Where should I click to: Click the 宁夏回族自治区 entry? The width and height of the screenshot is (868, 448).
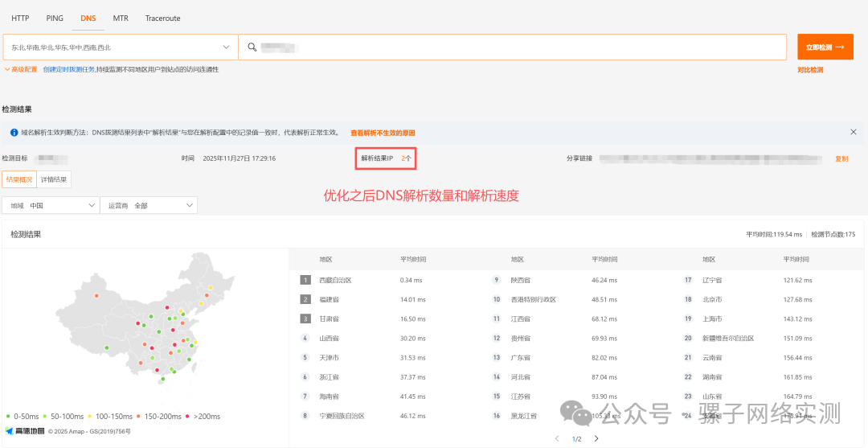pos(342,415)
